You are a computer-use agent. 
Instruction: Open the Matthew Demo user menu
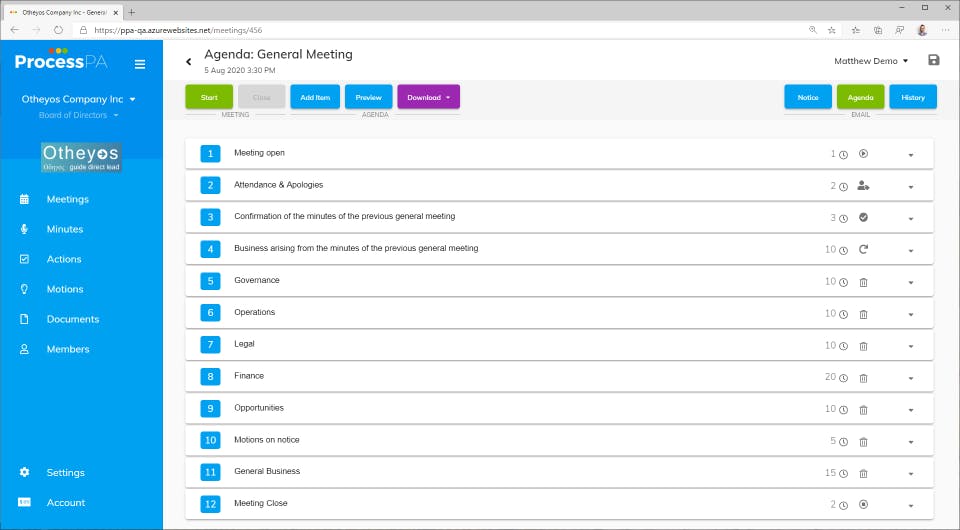coord(871,61)
